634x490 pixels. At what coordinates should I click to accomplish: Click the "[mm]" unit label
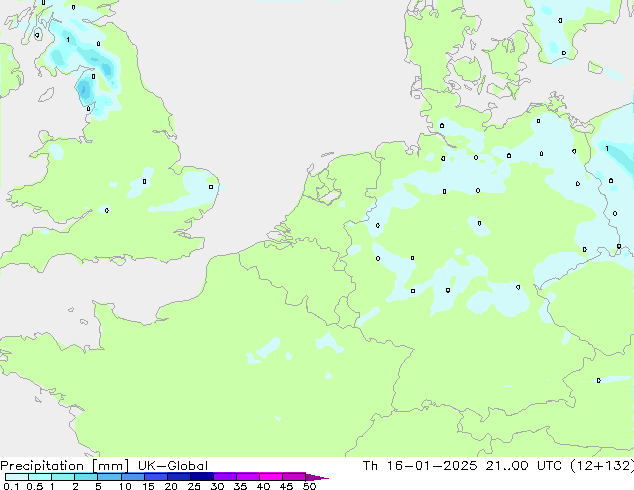click(110, 466)
